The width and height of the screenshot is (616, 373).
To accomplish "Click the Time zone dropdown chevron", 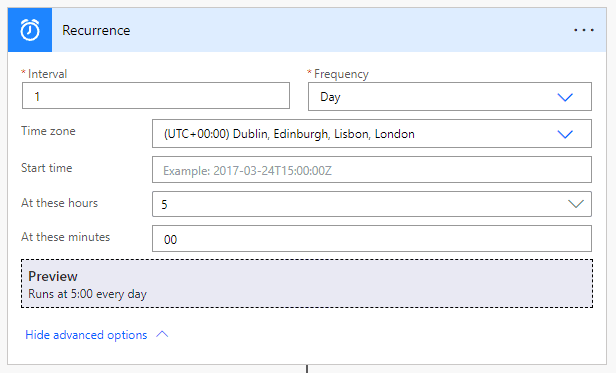I will point(565,134).
